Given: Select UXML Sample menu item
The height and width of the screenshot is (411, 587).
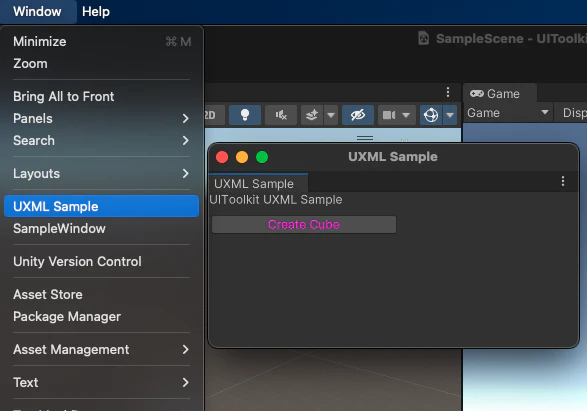Looking at the screenshot, I should coord(101,206).
